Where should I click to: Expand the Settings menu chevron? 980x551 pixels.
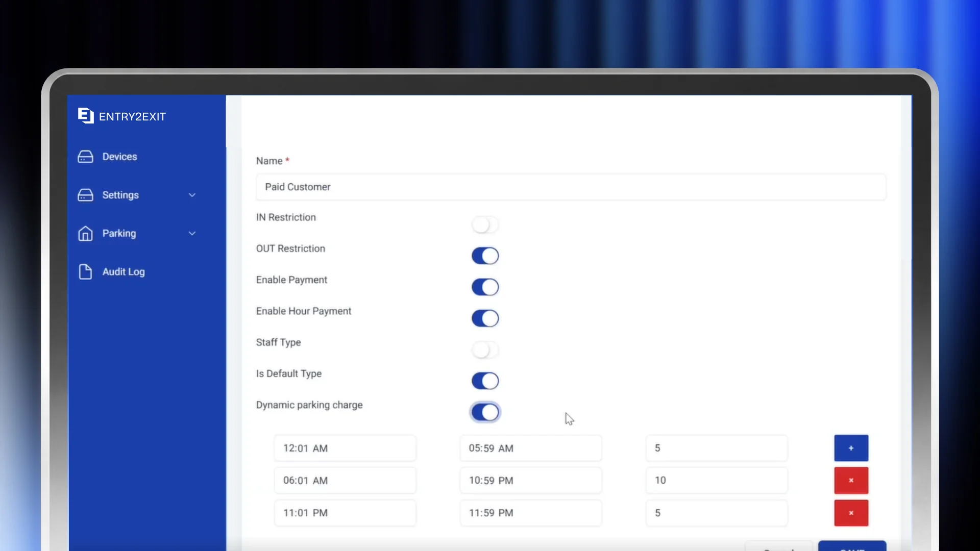(192, 195)
